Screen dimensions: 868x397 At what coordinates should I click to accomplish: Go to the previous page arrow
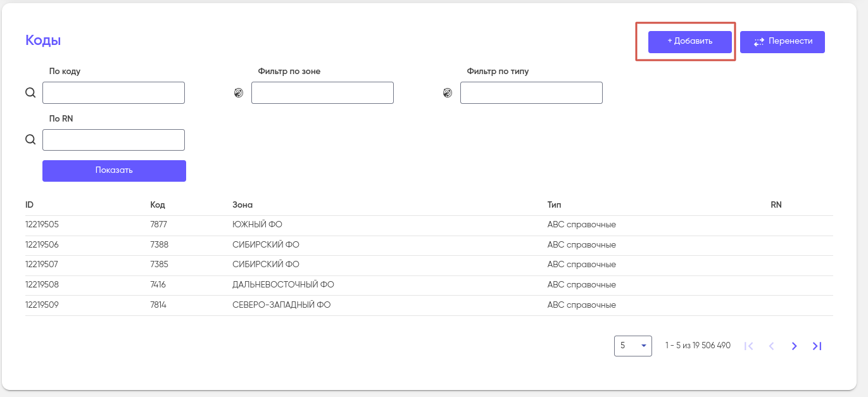(771, 346)
